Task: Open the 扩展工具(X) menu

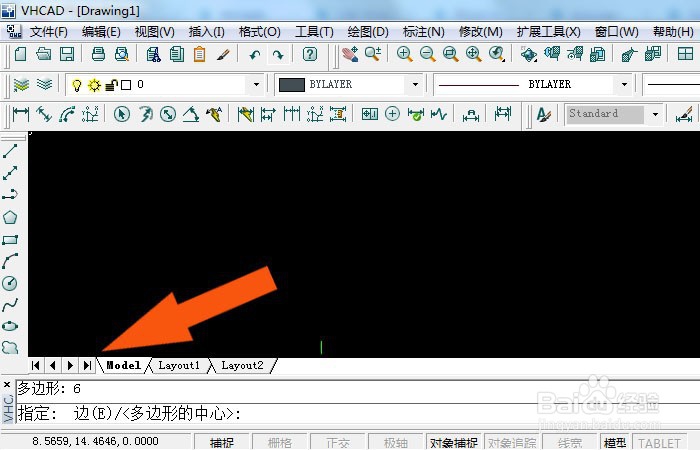Action: (x=549, y=32)
